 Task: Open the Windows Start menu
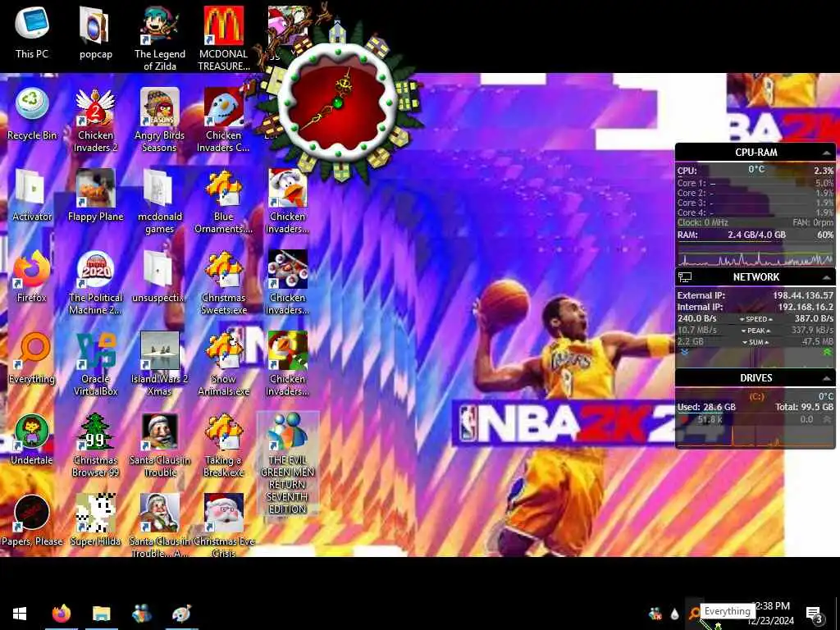click(x=20, y=614)
